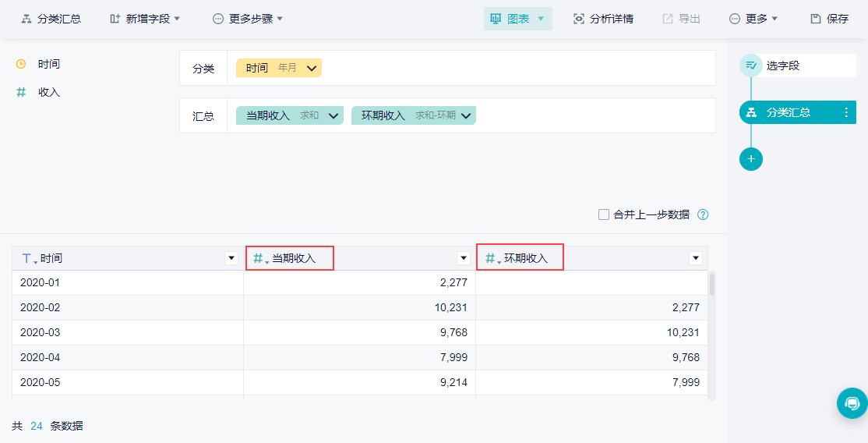Click the 时间 column type icon
This screenshot has height=443, width=868.
point(28,258)
